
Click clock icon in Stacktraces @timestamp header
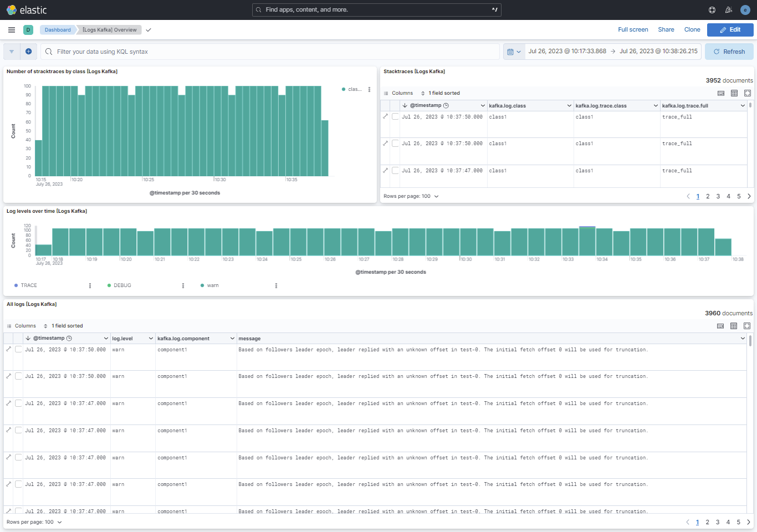(446, 105)
